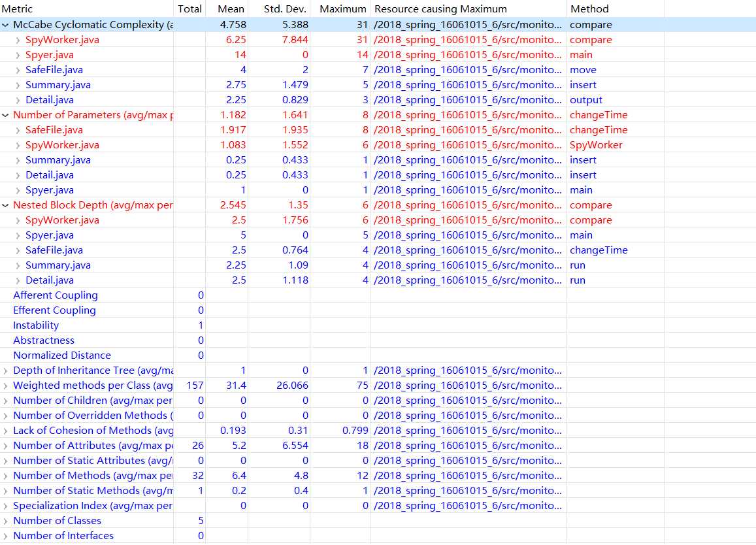Select Summary.java with method run
The height and width of the screenshot is (545, 756).
pyautogui.click(x=378, y=265)
